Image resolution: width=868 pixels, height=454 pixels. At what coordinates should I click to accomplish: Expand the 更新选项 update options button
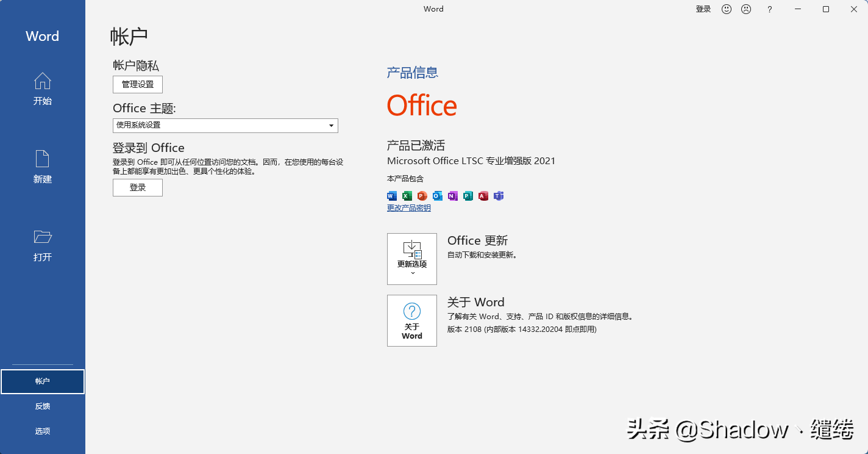click(412, 259)
